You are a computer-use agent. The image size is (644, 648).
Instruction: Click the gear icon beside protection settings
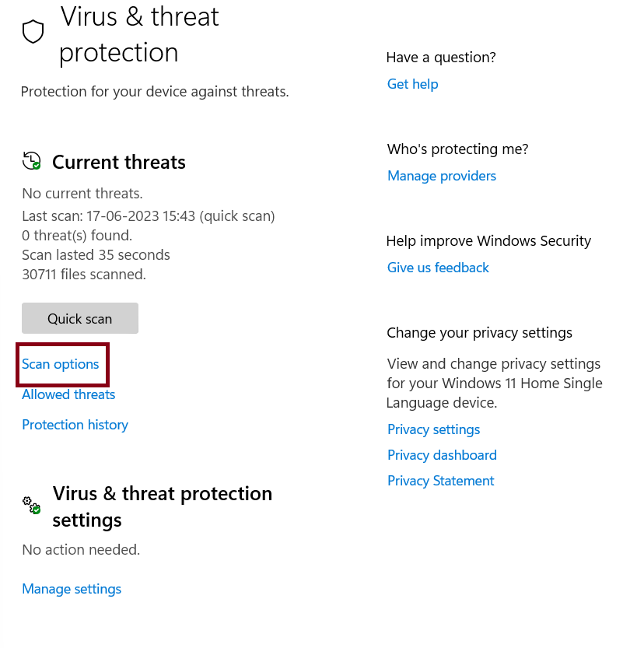point(31,506)
